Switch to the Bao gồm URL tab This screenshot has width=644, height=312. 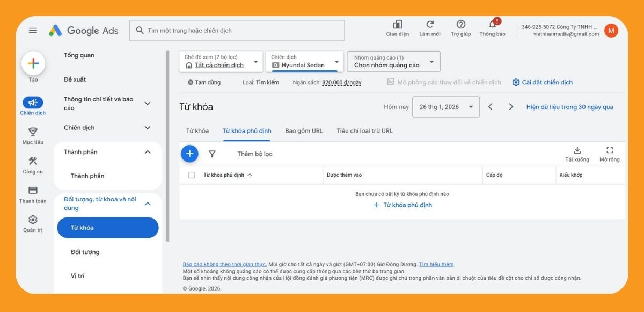[304, 130]
